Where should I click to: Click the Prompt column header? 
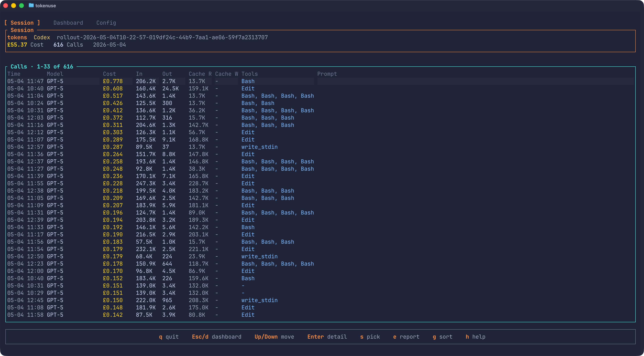327,74
